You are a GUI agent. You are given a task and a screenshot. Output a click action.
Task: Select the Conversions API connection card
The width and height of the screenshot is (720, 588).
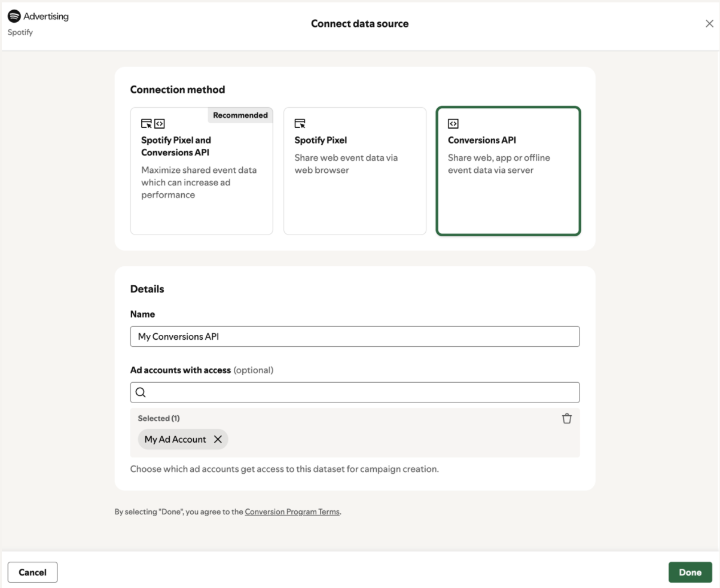coord(508,171)
